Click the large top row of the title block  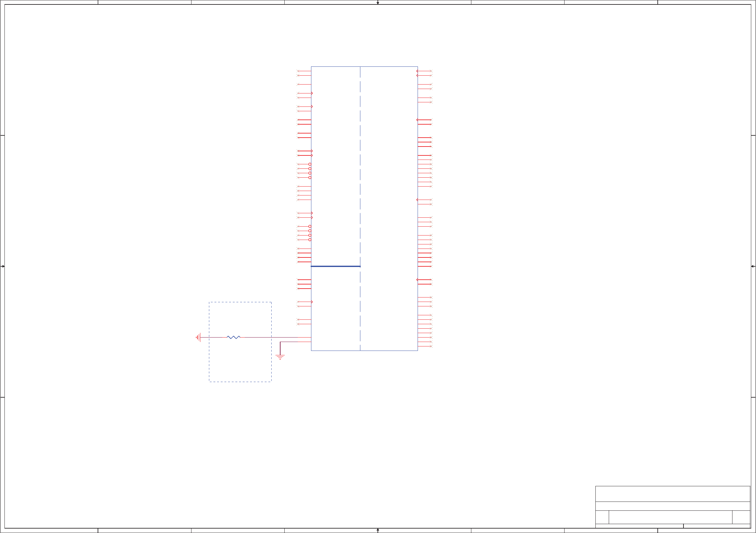coord(672,494)
